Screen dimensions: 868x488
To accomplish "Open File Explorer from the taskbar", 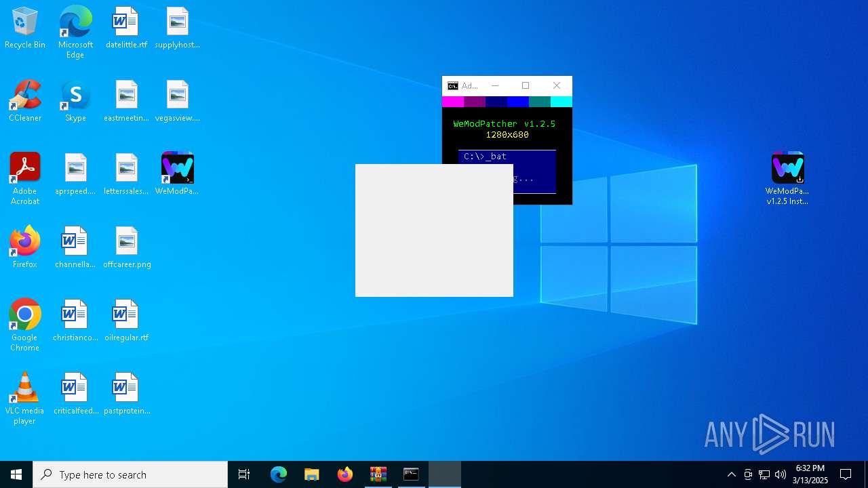I will click(311, 474).
